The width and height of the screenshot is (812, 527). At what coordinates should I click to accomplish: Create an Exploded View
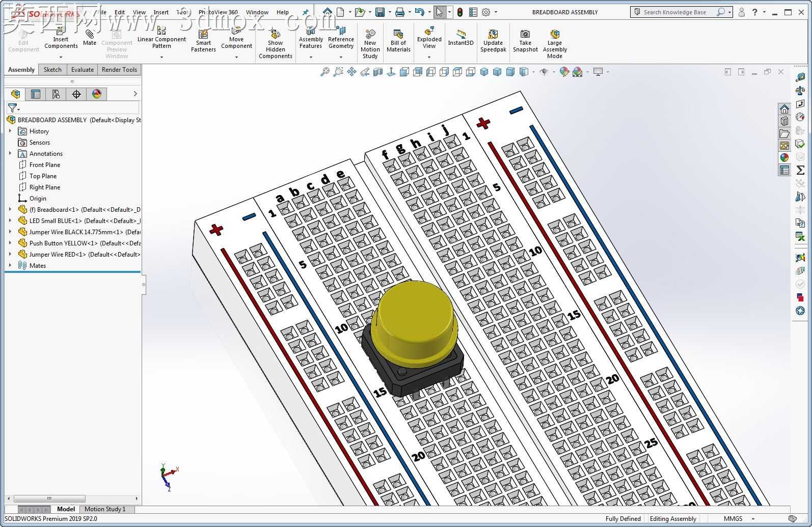pos(429,38)
